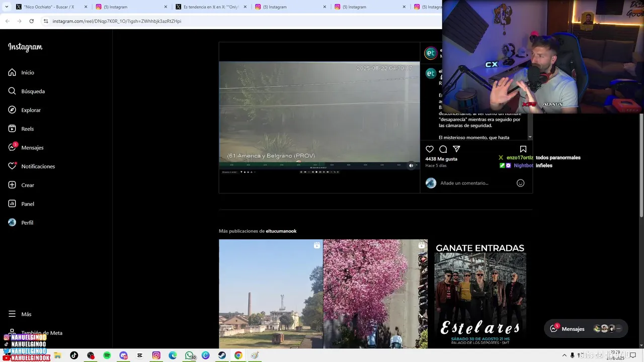
Task: Click the 'Hace 5 días' timestamp
Action: (x=436, y=165)
